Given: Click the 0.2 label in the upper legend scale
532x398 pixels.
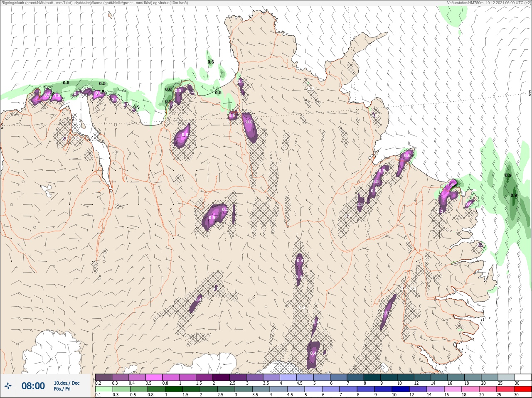Looking at the screenshot, I should pyautogui.click(x=98, y=383).
